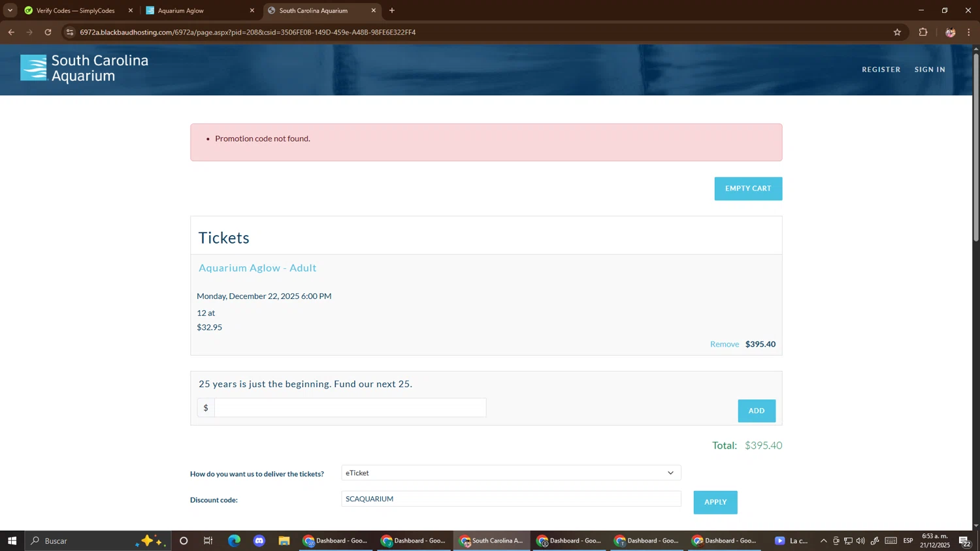Launch Microsoft Edge from the taskbar

(234, 541)
